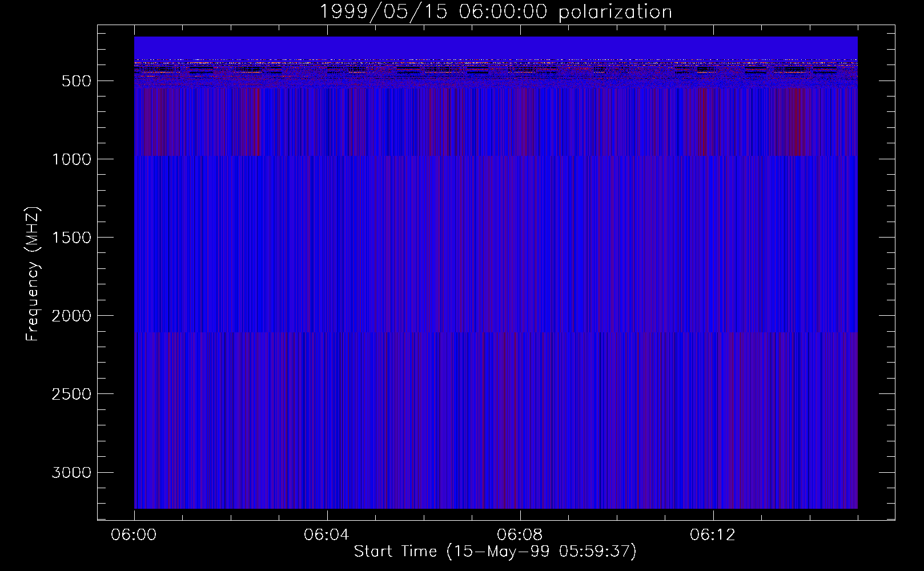Image resolution: width=924 pixels, height=571 pixels.
Task: Click the 06:08 time tick label
Action: point(520,535)
